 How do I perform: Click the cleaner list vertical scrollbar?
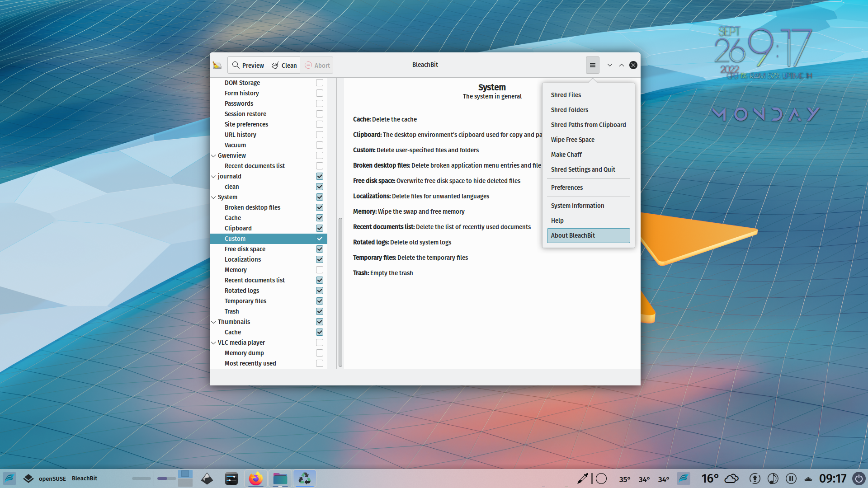pos(340,292)
